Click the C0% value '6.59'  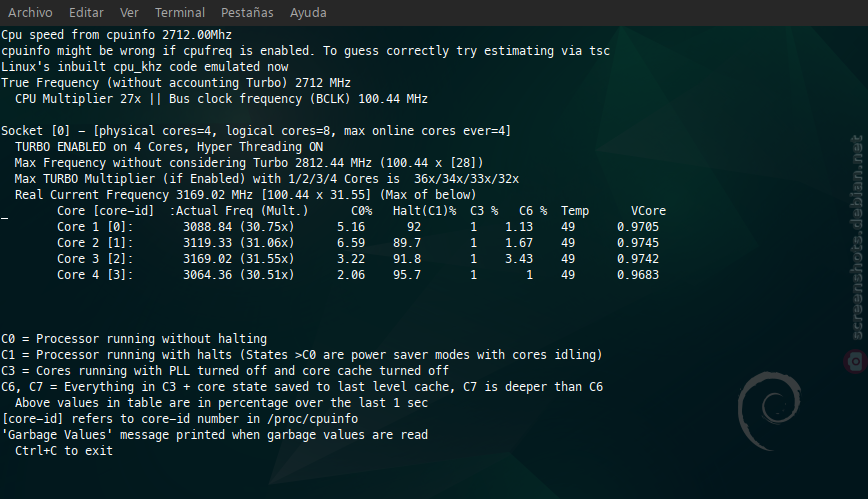pyautogui.click(x=351, y=243)
